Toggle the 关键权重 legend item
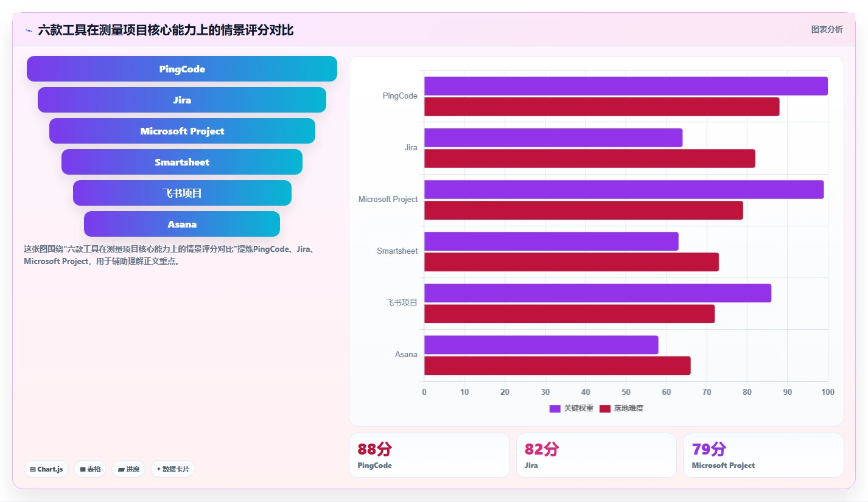Screen dimensions: 868x502 pos(571,408)
